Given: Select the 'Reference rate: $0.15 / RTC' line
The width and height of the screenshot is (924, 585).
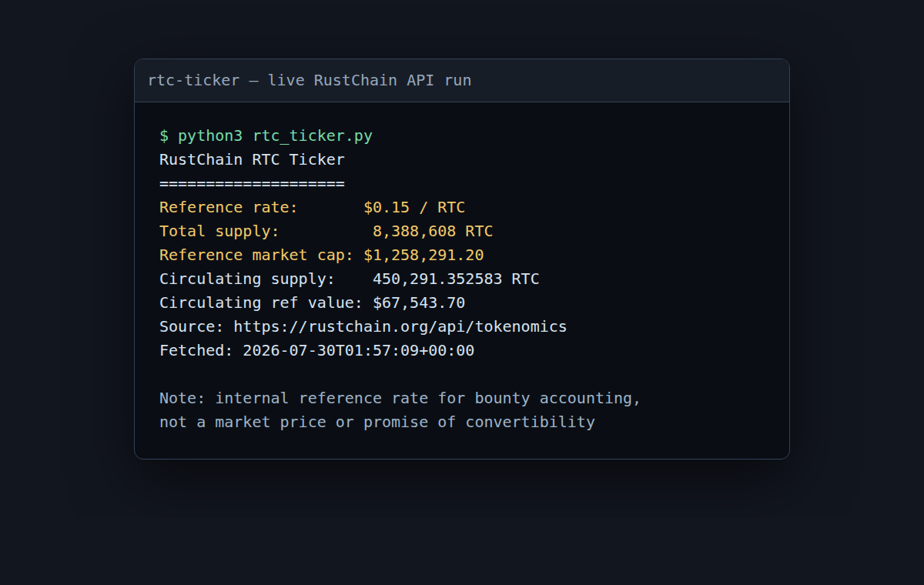Looking at the screenshot, I should (312, 208).
